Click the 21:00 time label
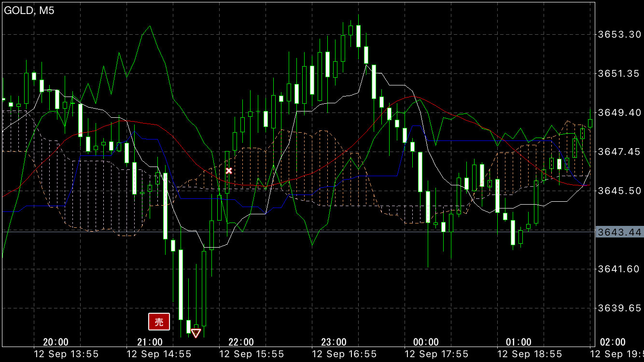The height and width of the screenshot is (362, 644). (x=150, y=342)
